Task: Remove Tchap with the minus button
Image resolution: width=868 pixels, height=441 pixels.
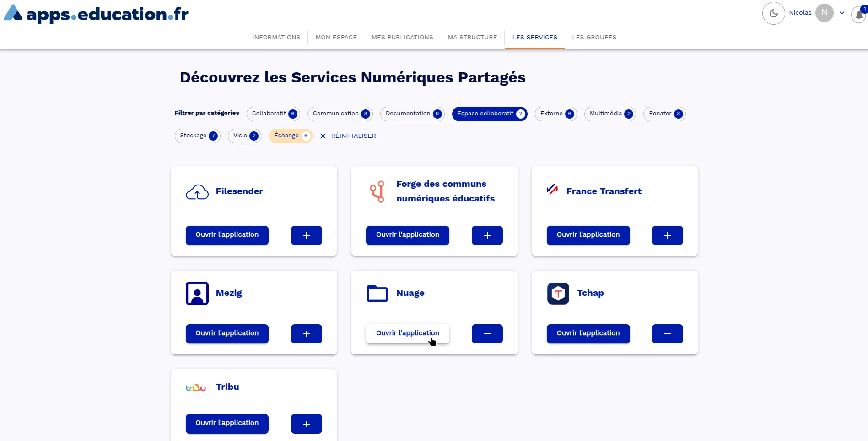Action: click(x=668, y=334)
